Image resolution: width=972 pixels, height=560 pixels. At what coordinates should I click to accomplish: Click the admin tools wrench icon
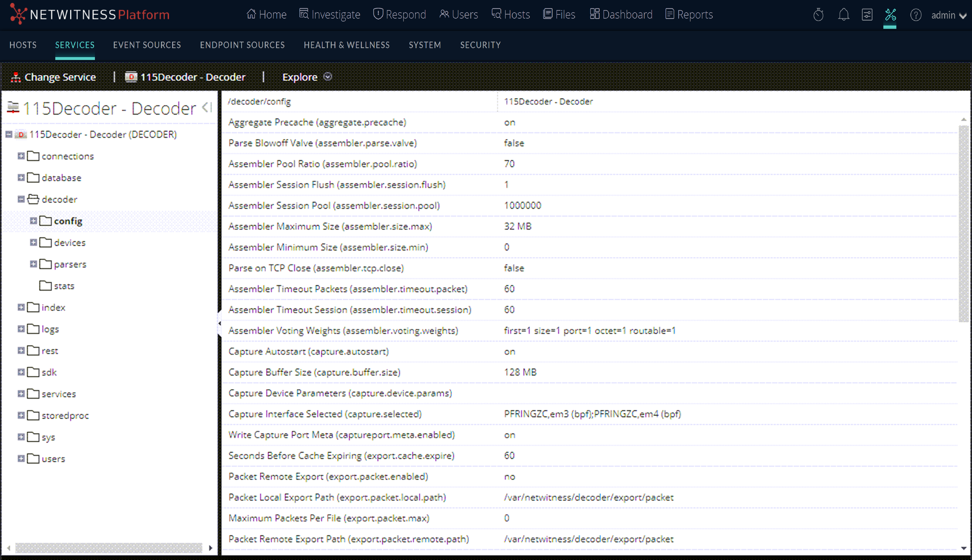click(x=890, y=15)
